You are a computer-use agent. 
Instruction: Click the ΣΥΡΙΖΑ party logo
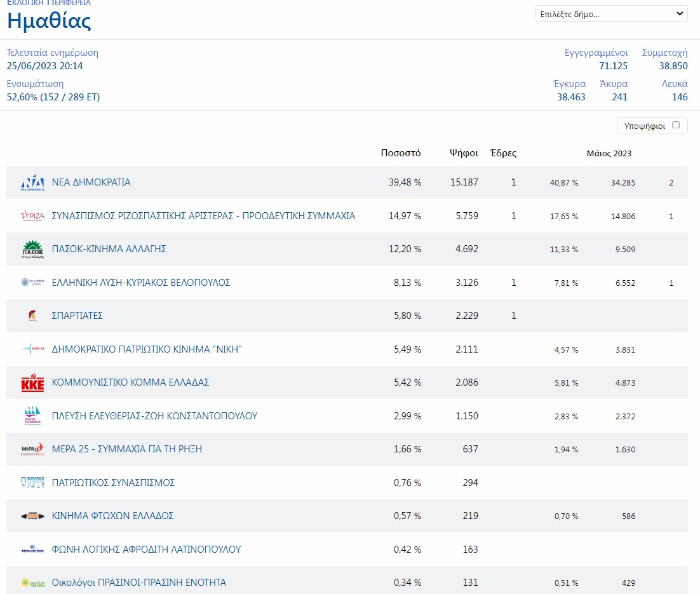pyautogui.click(x=32, y=216)
